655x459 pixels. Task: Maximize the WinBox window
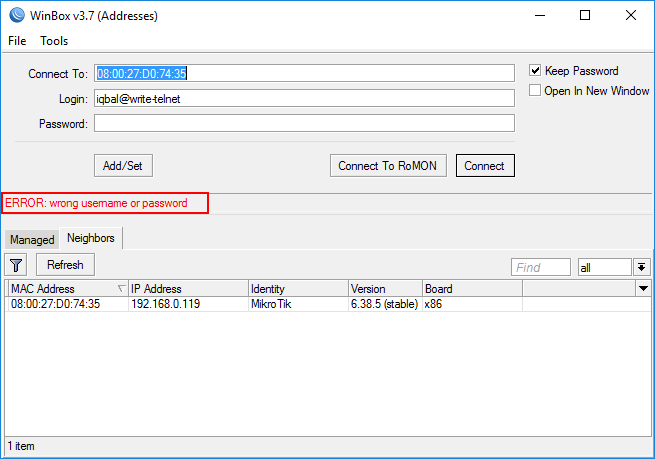click(585, 15)
